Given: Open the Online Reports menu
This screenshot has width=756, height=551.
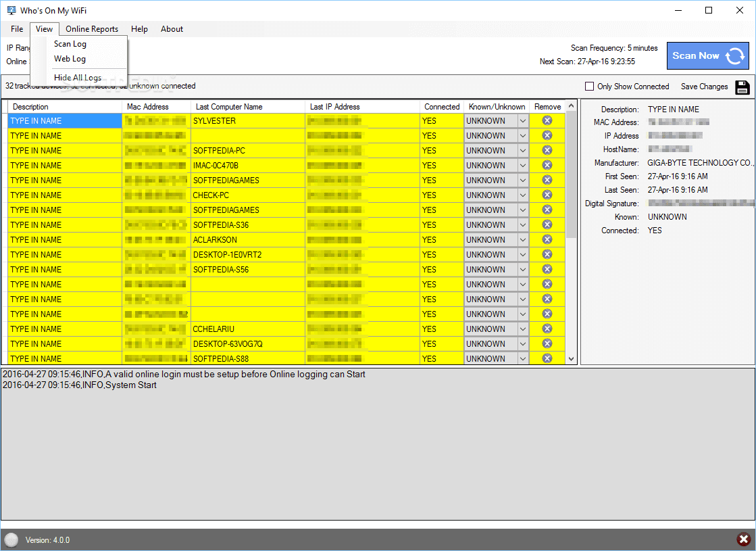Looking at the screenshot, I should click(92, 29).
